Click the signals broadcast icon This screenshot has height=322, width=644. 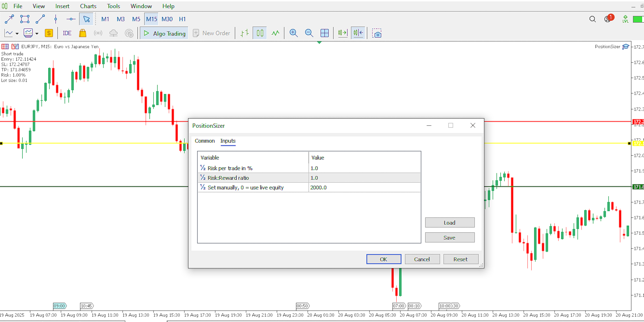coord(98,33)
